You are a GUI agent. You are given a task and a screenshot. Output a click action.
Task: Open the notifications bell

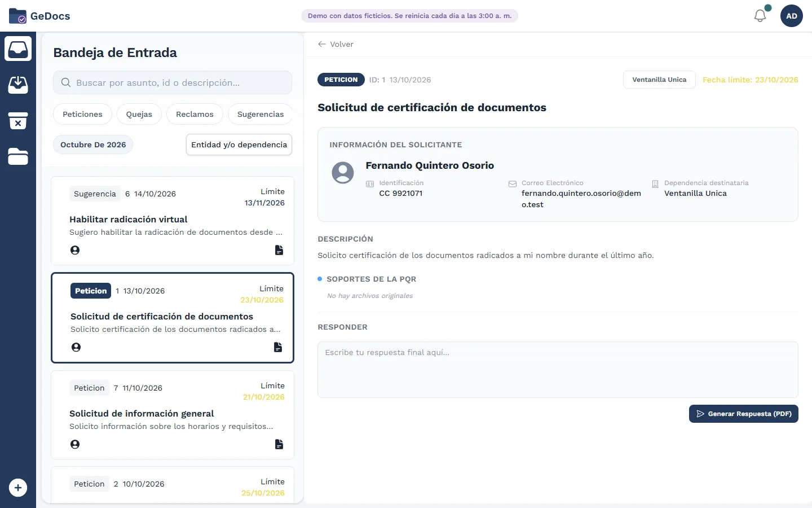click(x=760, y=16)
